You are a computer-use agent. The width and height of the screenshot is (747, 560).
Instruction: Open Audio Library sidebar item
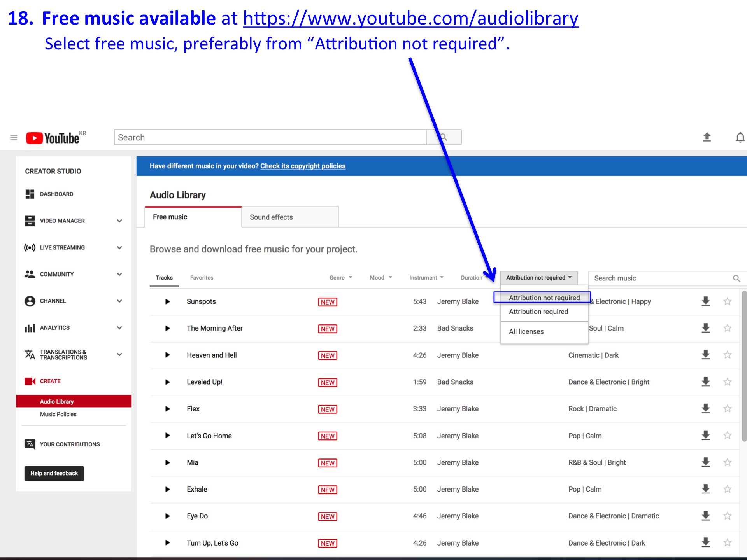tap(74, 401)
